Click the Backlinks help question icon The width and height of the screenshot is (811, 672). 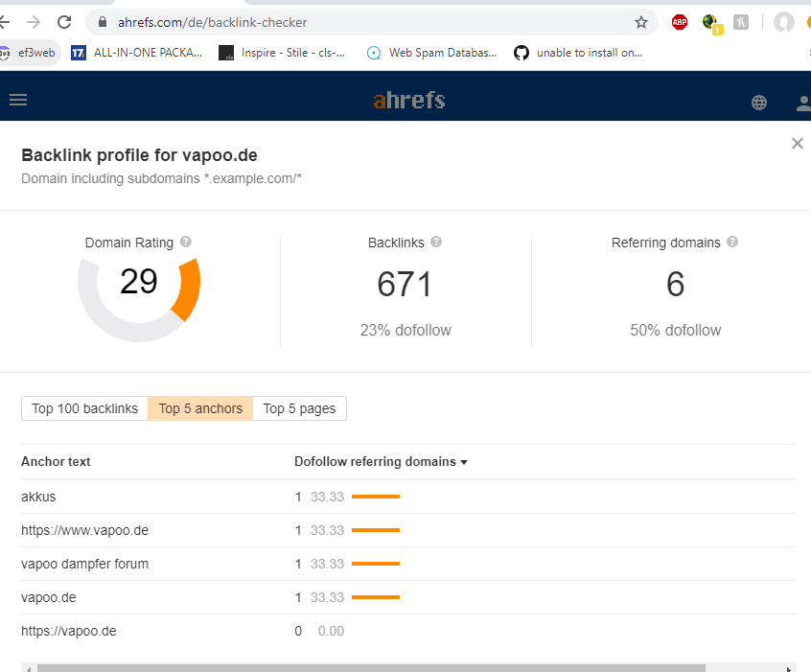pos(435,243)
